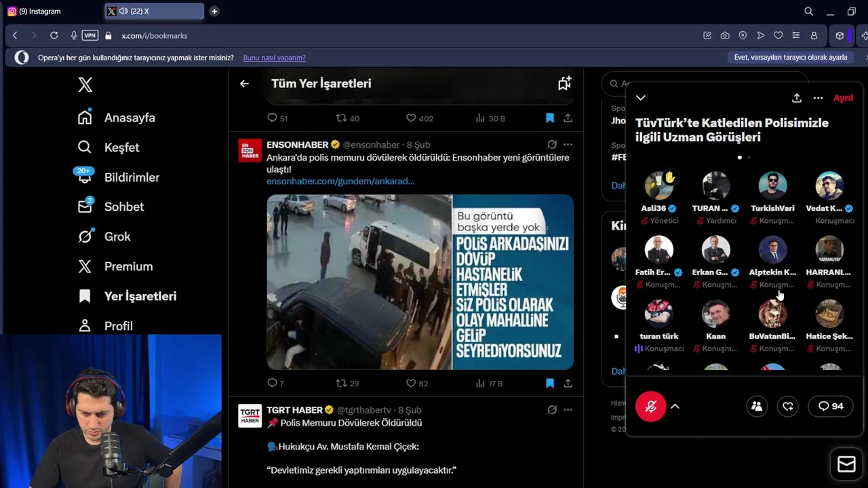Open Space more options menu
The image size is (868, 488).
click(818, 98)
